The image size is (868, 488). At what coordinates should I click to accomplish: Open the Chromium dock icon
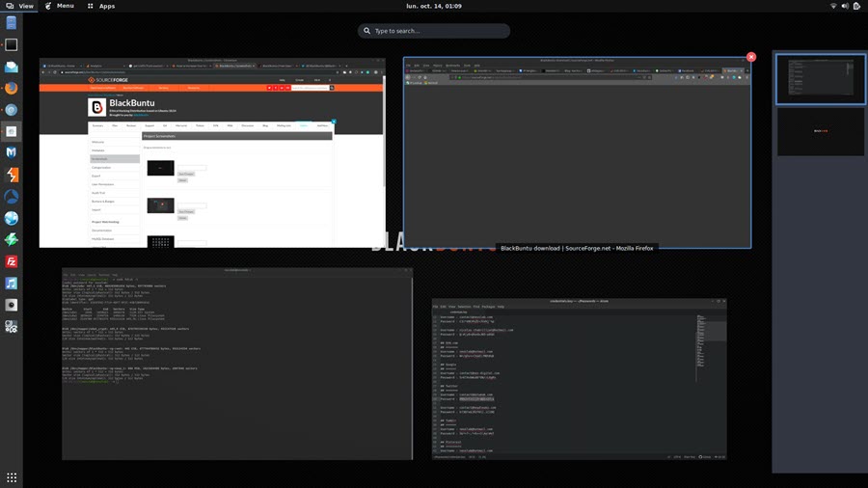[11, 110]
